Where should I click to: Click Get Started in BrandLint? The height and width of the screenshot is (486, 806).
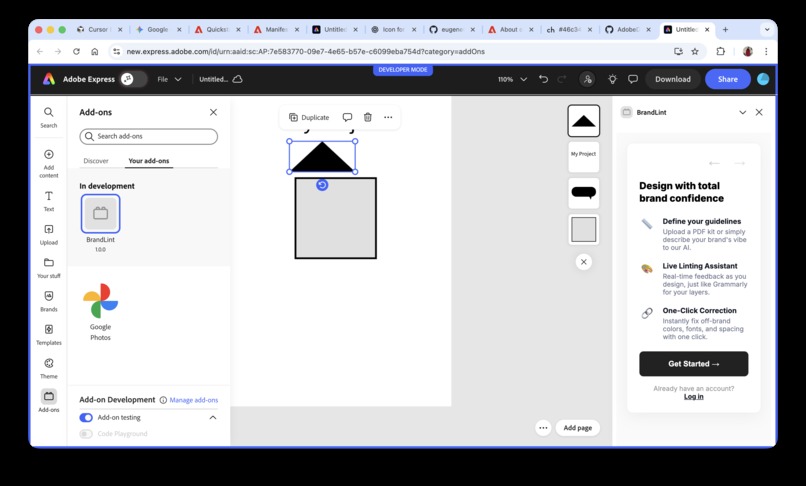693,364
